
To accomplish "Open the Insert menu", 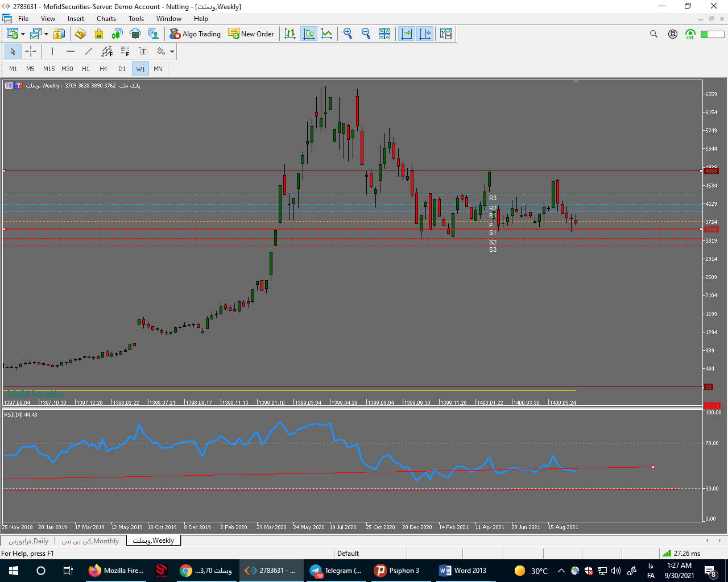I will pos(76,19).
